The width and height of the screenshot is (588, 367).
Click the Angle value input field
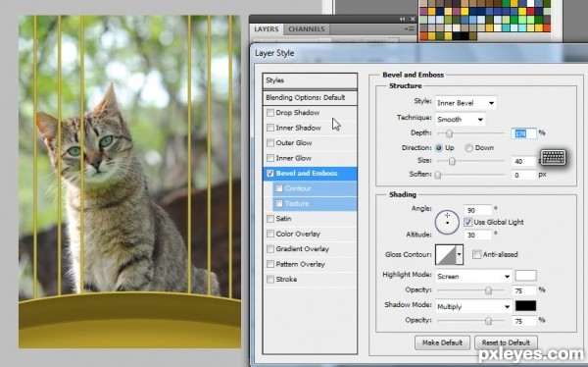coord(478,210)
